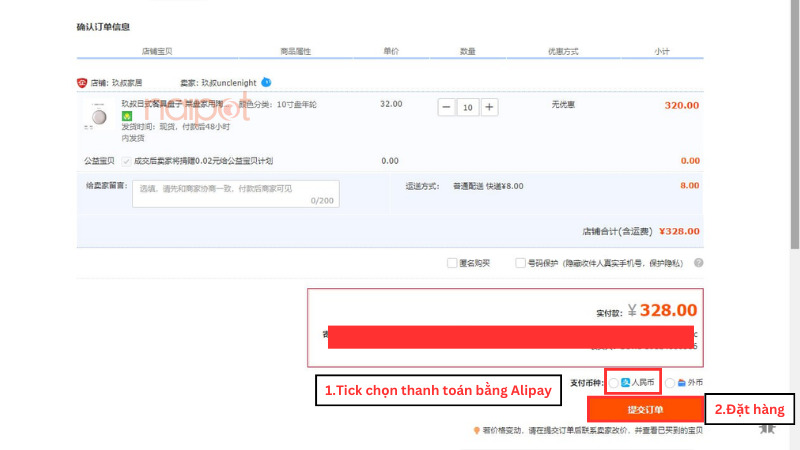This screenshot has width=800, height=450.
Task: Open seller 玖叔unclenight profile link
Action: tap(229, 83)
